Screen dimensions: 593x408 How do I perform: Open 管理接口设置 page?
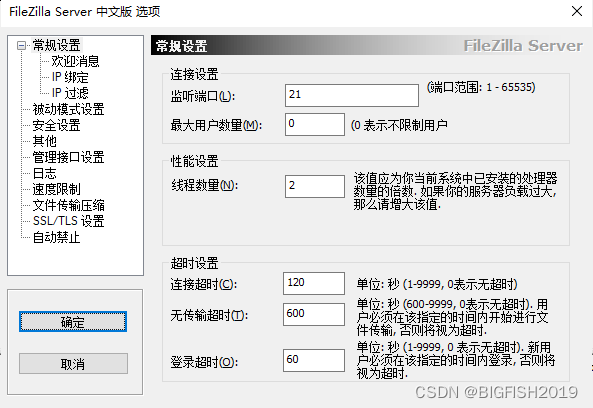[68, 157]
